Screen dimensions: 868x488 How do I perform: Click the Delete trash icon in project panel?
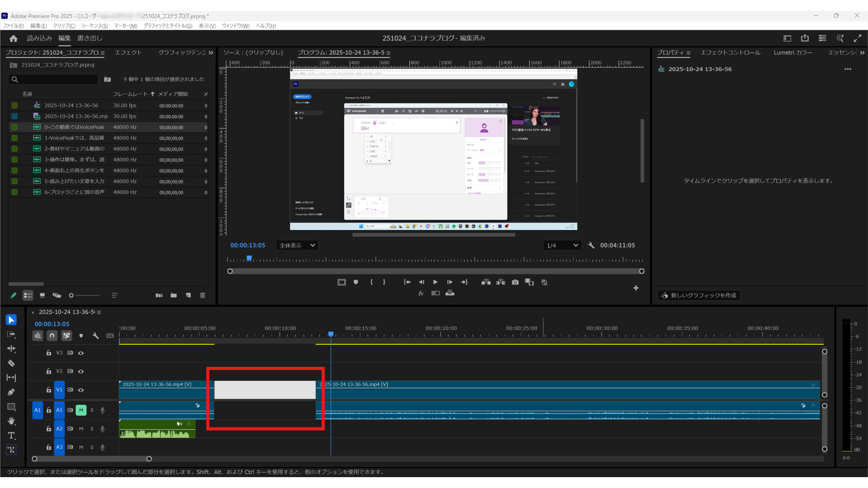tap(203, 296)
